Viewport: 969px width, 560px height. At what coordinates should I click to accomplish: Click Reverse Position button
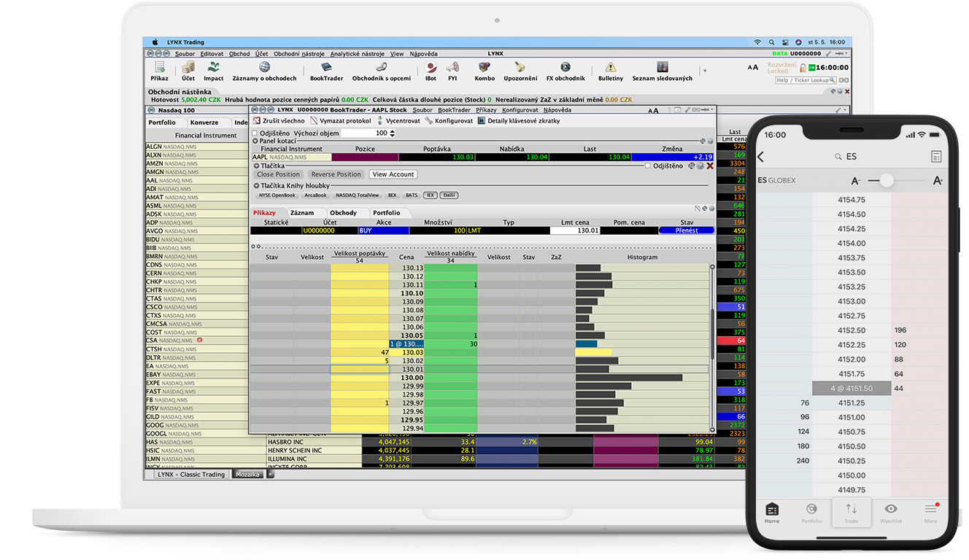pyautogui.click(x=336, y=174)
